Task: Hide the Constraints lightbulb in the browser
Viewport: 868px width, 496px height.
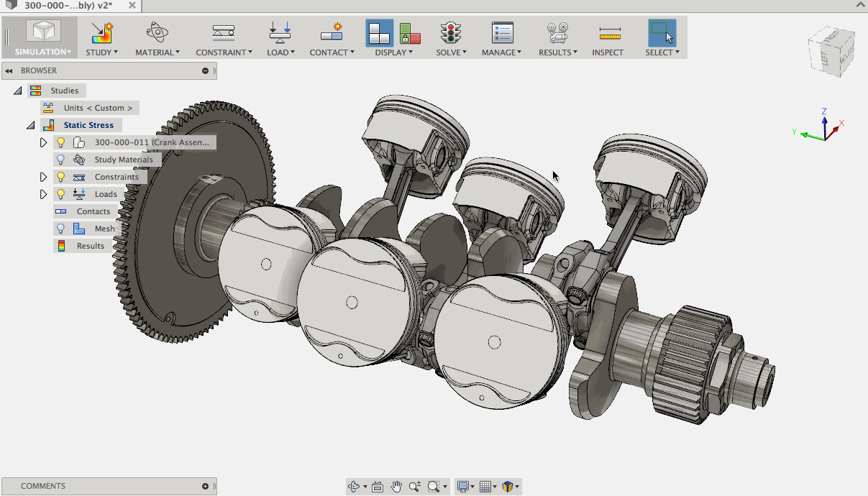Action: [x=60, y=176]
